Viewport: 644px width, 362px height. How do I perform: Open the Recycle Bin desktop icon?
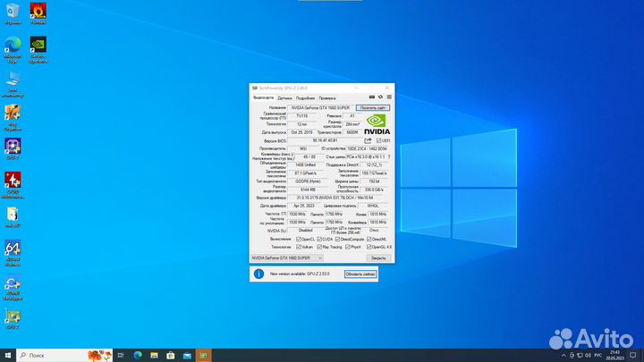pyautogui.click(x=13, y=12)
